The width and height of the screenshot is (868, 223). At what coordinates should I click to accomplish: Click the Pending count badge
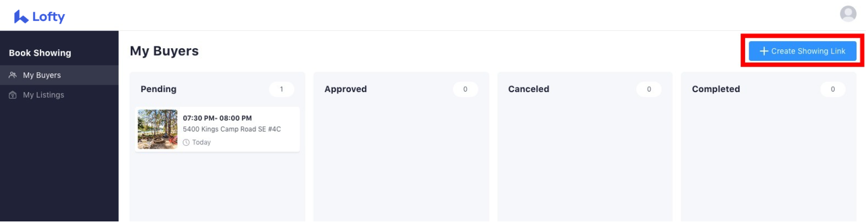[282, 89]
